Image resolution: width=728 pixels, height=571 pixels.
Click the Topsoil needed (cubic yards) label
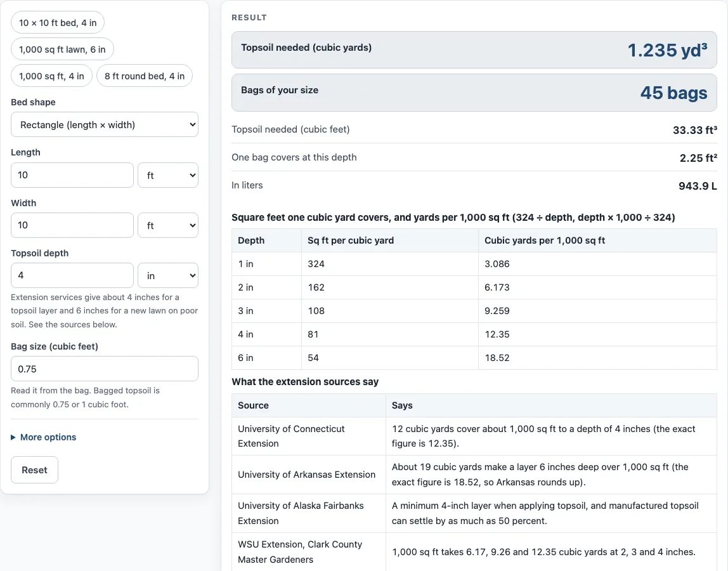(x=306, y=48)
